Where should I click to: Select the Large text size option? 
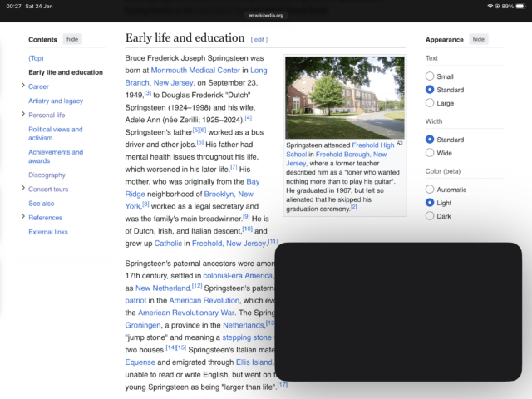point(430,103)
